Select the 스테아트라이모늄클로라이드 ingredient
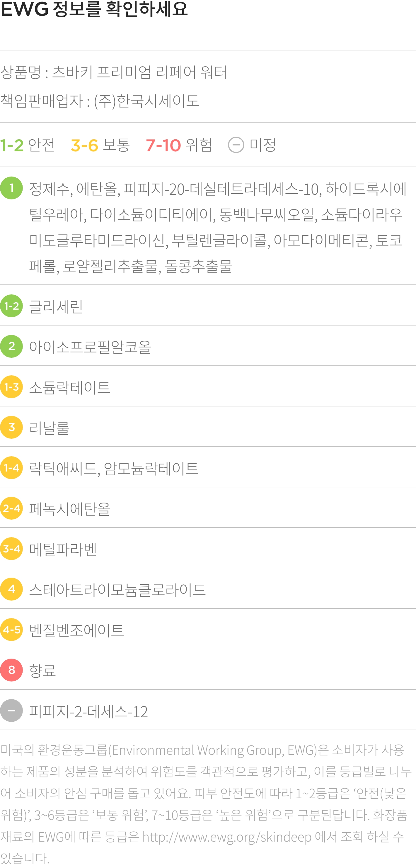Viewport: 416px width, 868px height. click(117, 590)
